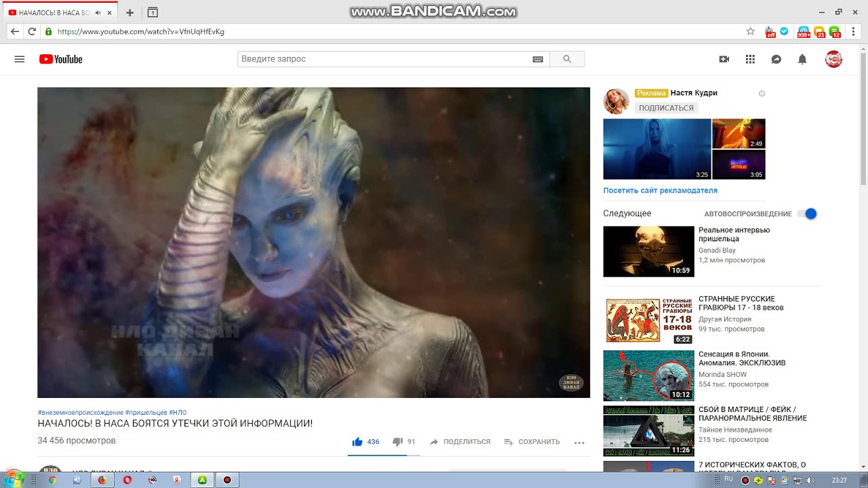Go back to the previous page
This screenshot has height=488, width=868.
[x=15, y=31]
